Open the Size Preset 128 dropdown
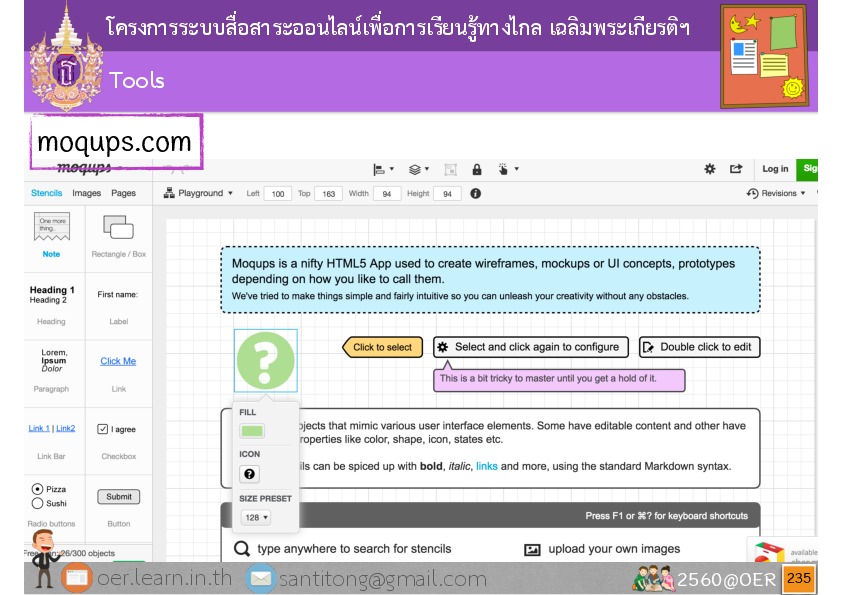This screenshot has width=842, height=595. tap(256, 518)
